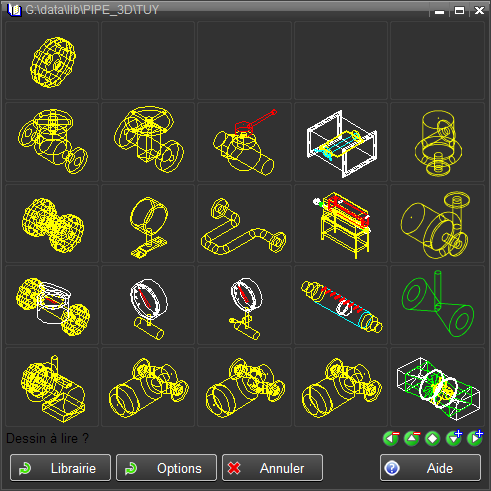The width and height of the screenshot is (491, 491).
Task: Click the green up arrow with red minus
Action: pos(412,438)
